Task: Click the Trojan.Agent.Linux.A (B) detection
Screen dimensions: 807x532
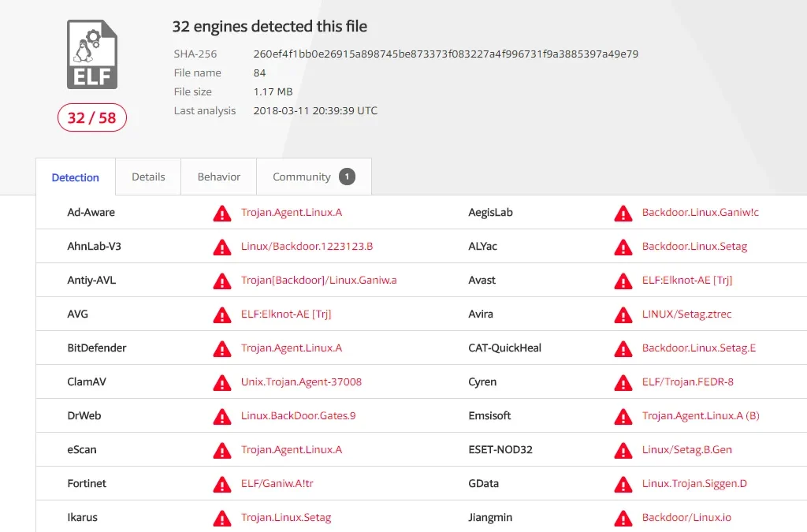Action: pos(701,416)
